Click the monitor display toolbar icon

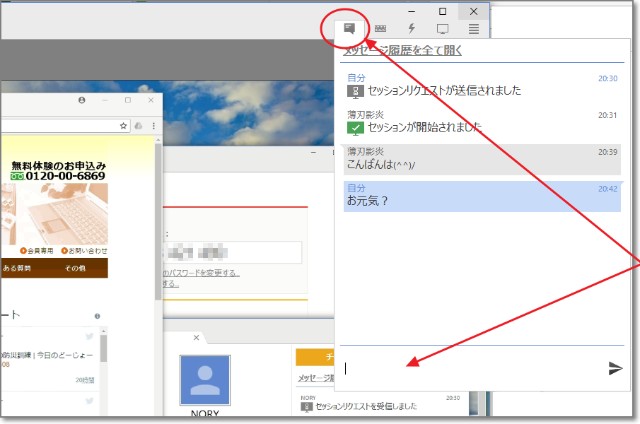click(x=443, y=29)
